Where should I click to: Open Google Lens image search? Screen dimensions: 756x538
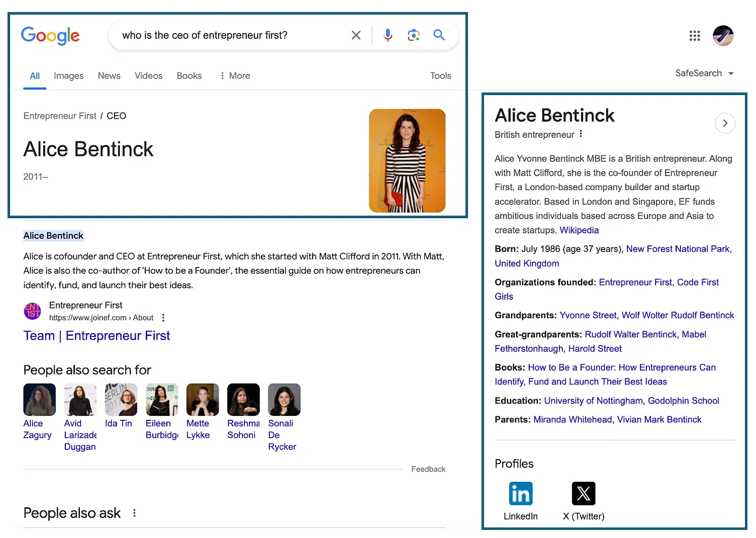[x=414, y=35]
